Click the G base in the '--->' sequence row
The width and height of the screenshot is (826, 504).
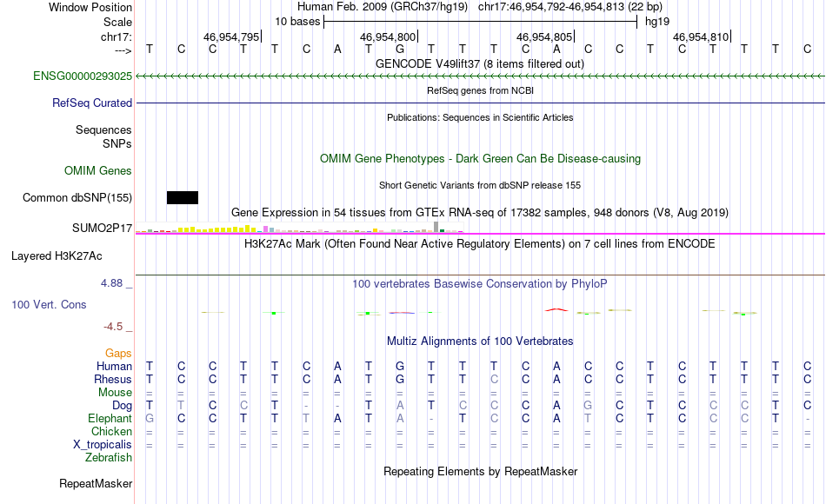(400, 49)
